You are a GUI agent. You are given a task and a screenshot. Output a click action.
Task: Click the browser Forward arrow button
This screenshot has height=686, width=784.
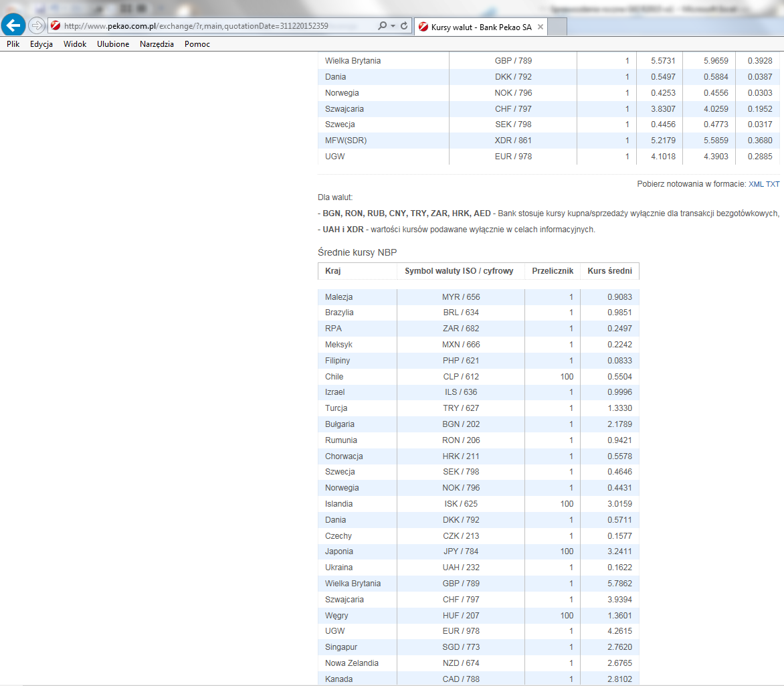(x=36, y=25)
